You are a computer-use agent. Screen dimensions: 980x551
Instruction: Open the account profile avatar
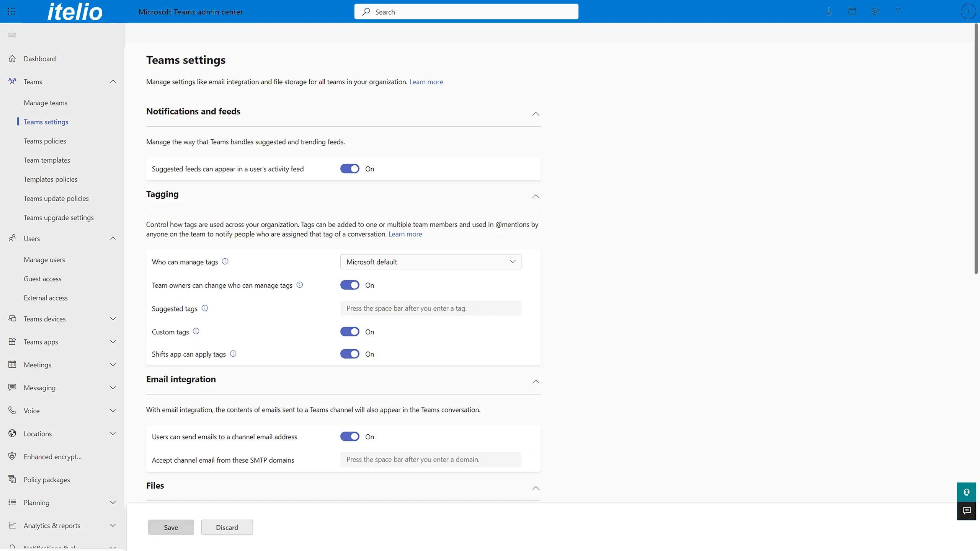point(968,11)
